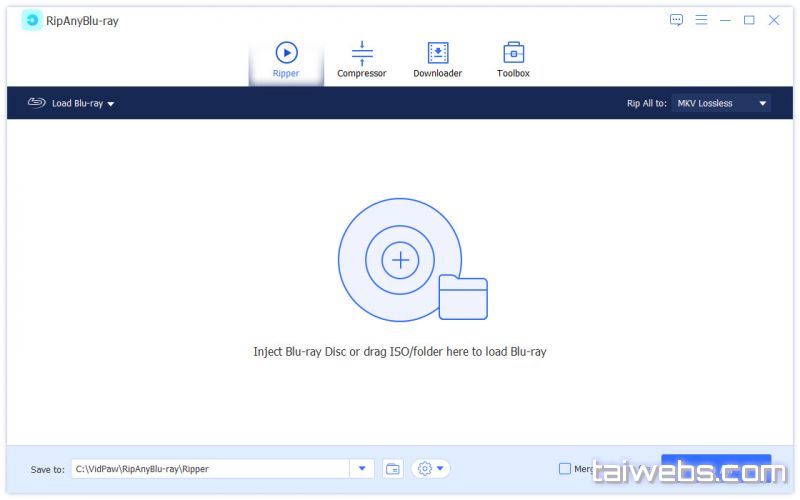Click the large disc plus icon
Image resolution: width=800 pixels, height=500 pixels.
tap(400, 260)
